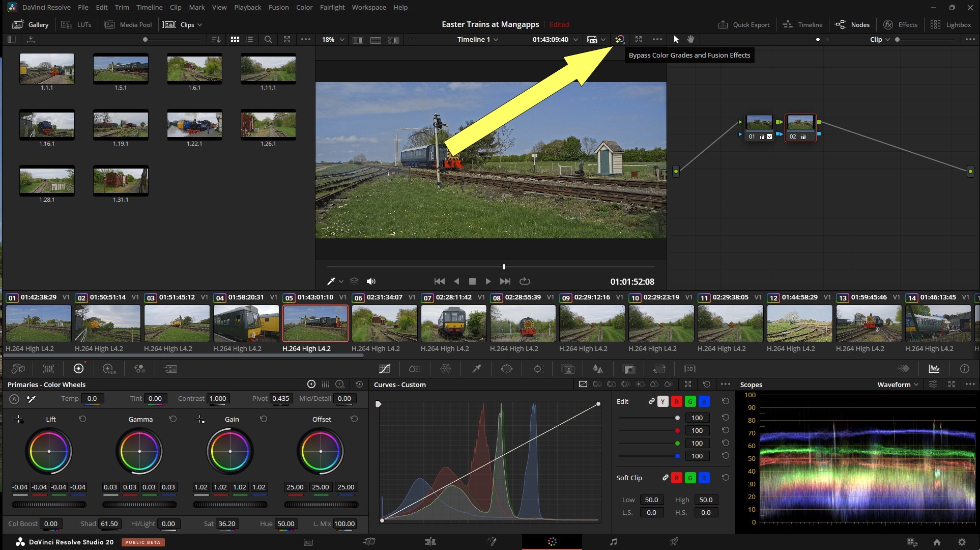Screen dimensions: 980x550
Task: Select the Primaries color wheels palette
Action: point(78,369)
